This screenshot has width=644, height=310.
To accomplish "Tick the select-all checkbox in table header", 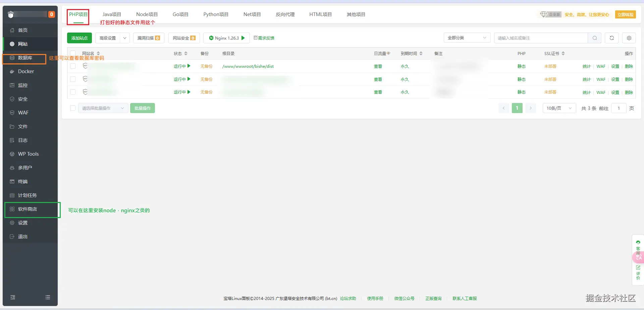I will (x=73, y=53).
